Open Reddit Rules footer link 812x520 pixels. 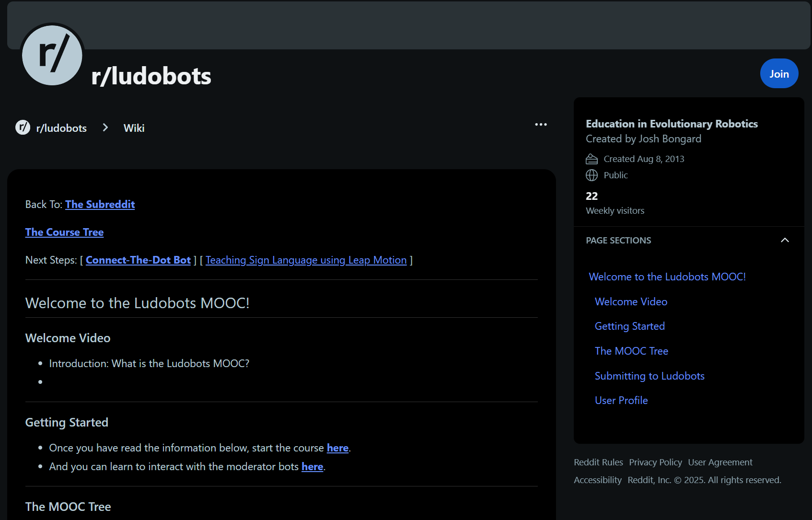(598, 462)
